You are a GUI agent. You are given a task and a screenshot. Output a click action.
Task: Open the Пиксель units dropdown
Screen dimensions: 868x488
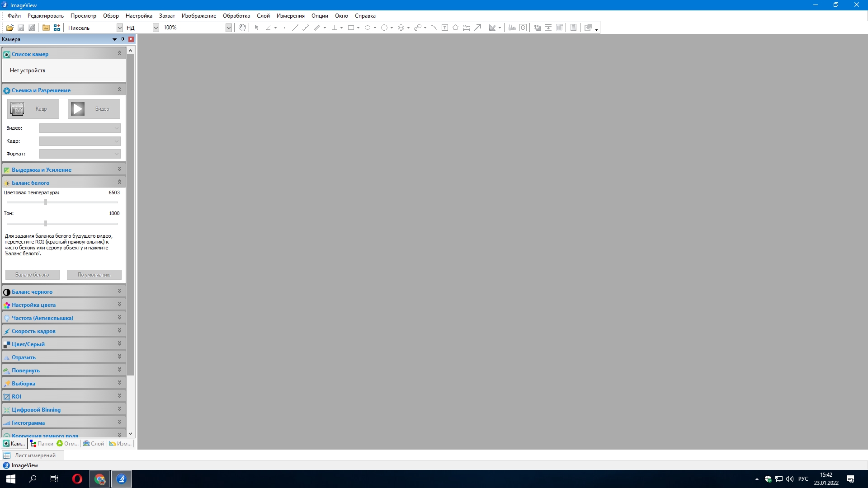[119, 28]
